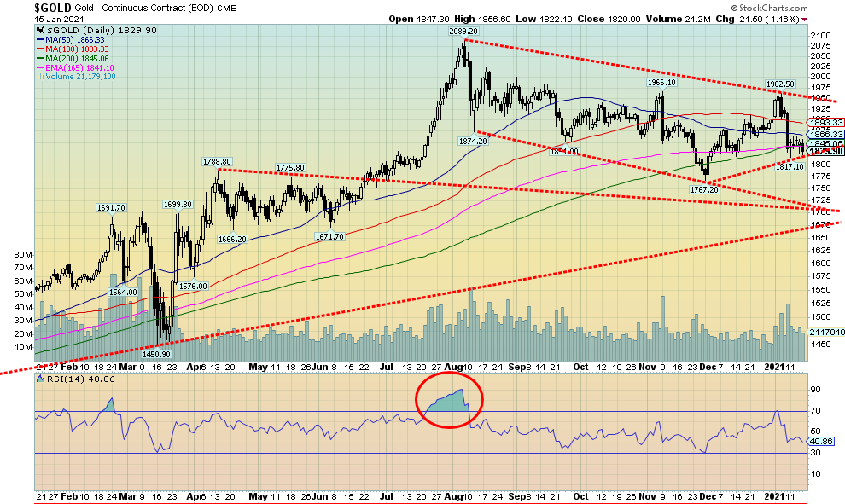
Task: Click the 1893.33 MA(100) price tag on axis
Action: pos(826,123)
